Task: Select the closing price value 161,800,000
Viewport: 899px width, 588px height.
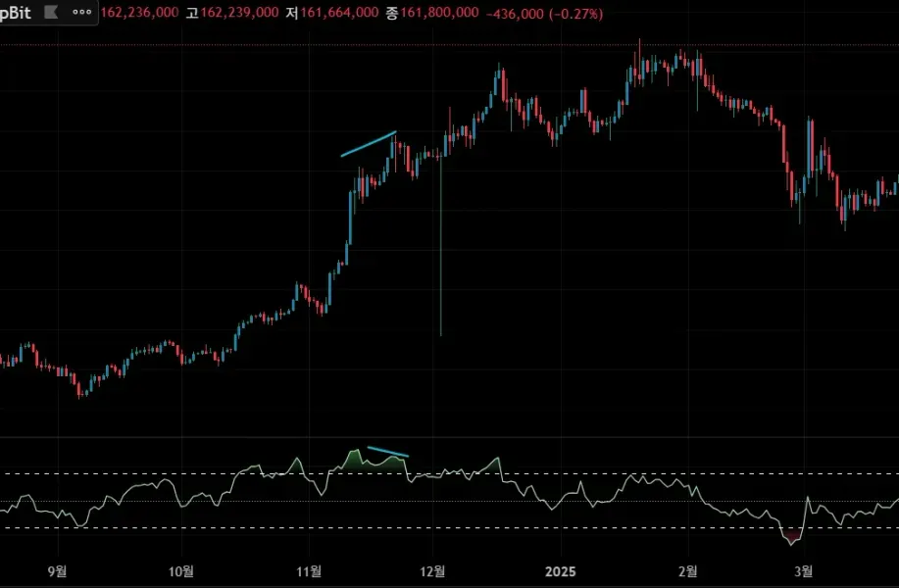Action: (439, 13)
